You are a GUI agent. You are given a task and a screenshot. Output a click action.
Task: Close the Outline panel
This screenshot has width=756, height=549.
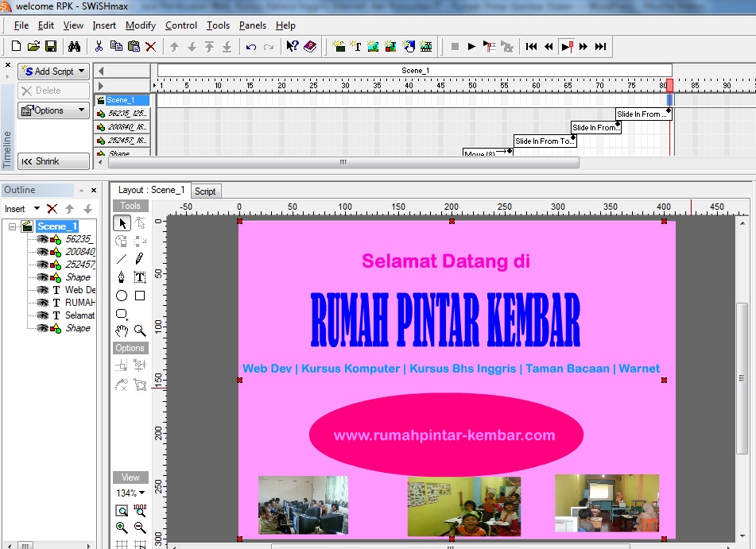point(94,190)
